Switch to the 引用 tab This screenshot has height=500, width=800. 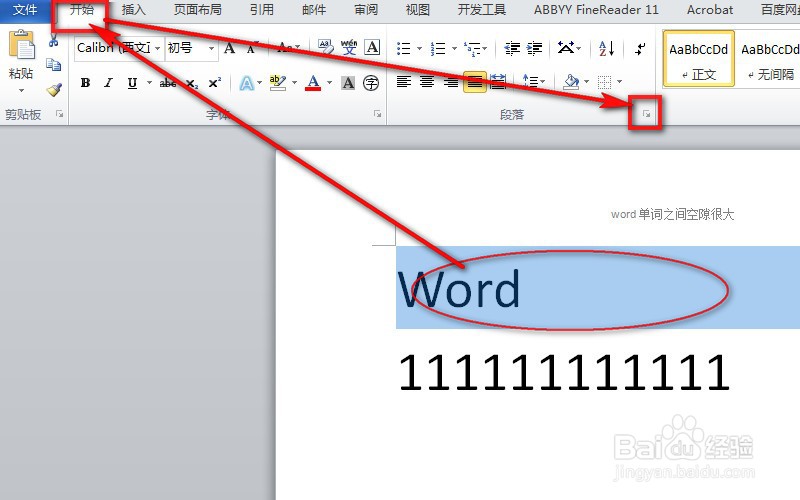pyautogui.click(x=262, y=10)
